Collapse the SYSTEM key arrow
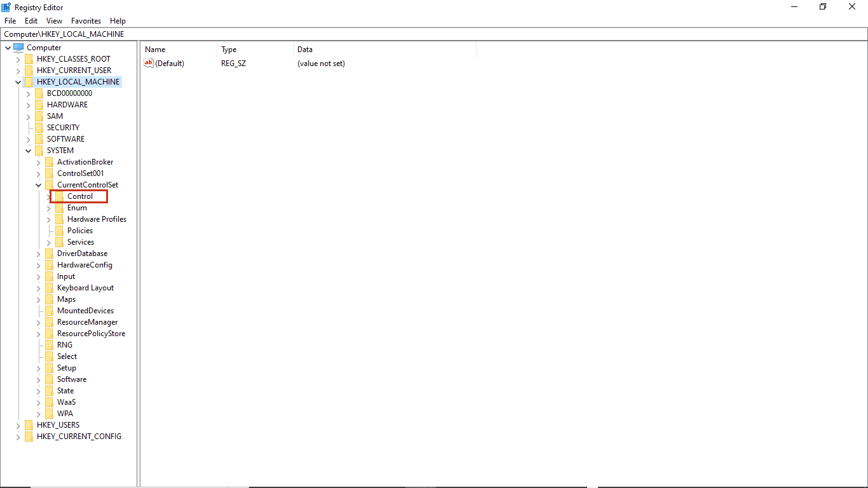Screen dimensions: 868x488 tap(28, 151)
